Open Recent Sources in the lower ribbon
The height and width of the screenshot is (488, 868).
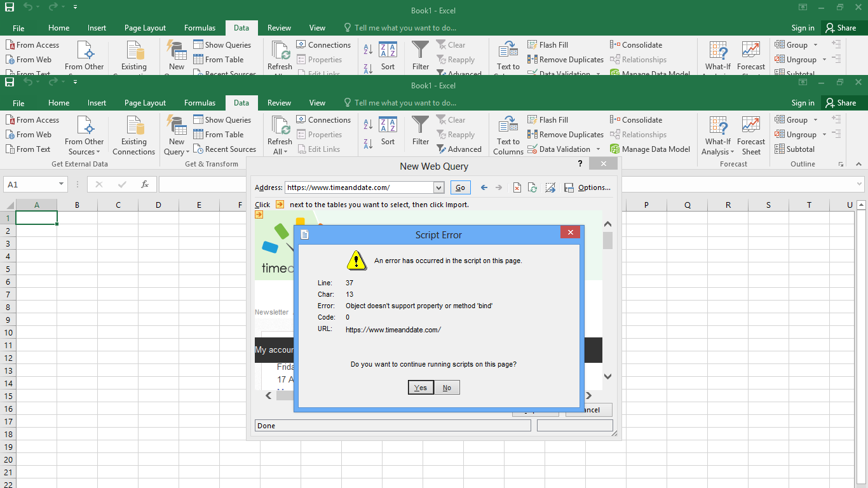(224, 149)
